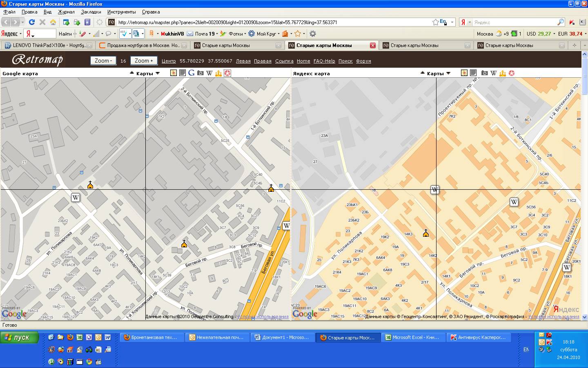Image resolution: width=588 pixels, height=368 pixels.
Task: Toggle Wikipedia overlay icon on Yandex map panel
Action: (493, 73)
